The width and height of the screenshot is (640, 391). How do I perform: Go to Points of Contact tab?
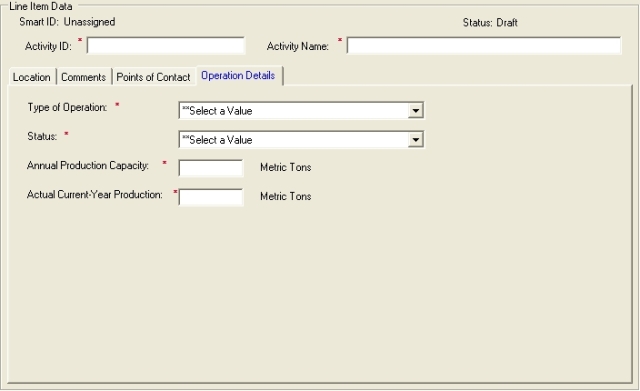pos(153,77)
